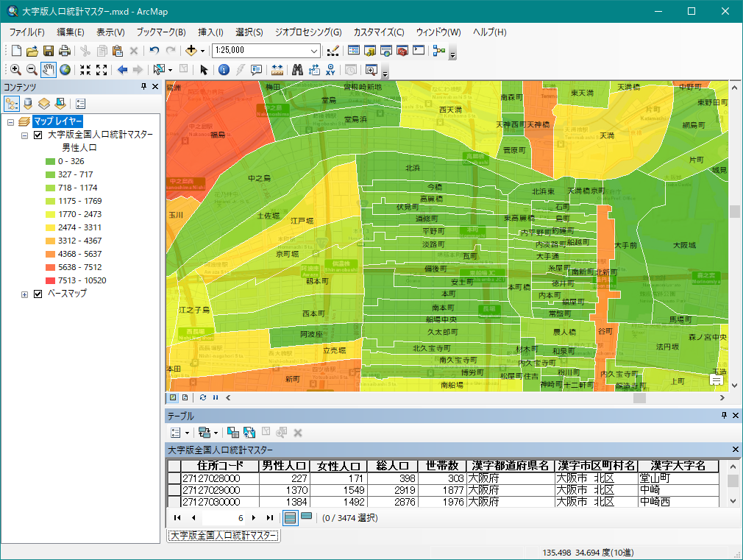Go to first table record
Screen dimensions: 743x560
(177, 518)
